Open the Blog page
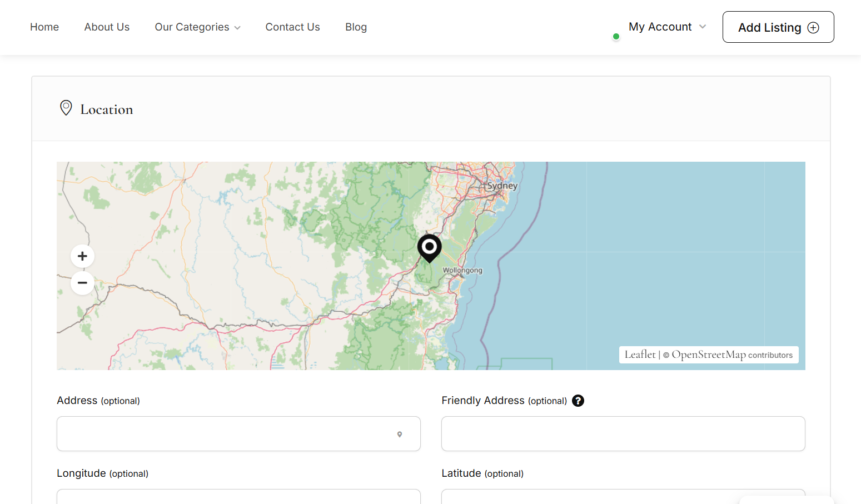This screenshot has height=504, width=861. pyautogui.click(x=356, y=27)
